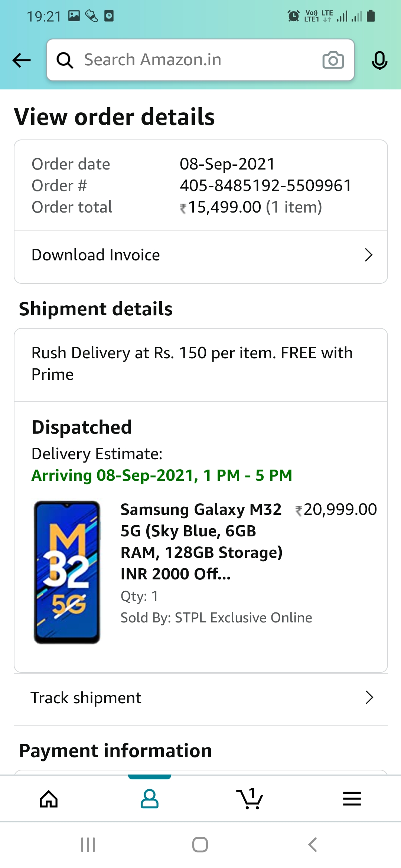The image size is (401, 868).
Task: Open the shopping cart
Action: coord(250,799)
